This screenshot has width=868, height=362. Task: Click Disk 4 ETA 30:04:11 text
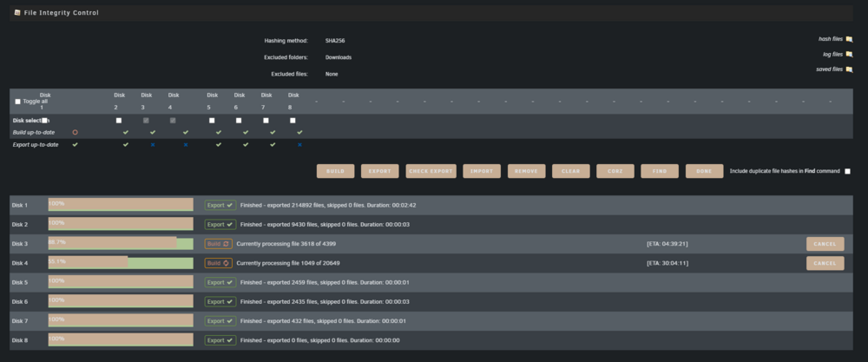667,264
